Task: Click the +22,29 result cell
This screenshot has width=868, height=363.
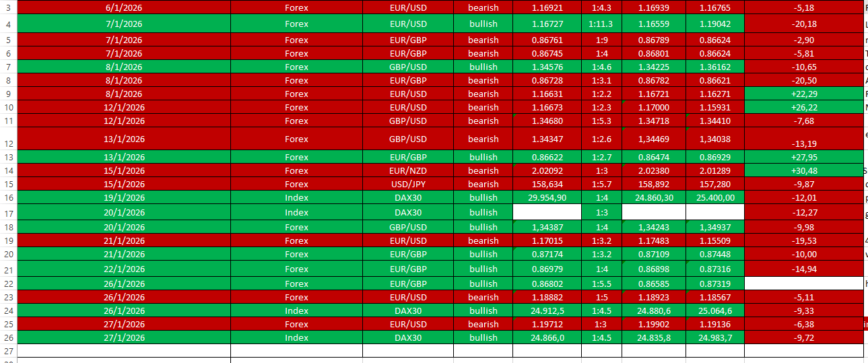Action: [x=804, y=94]
